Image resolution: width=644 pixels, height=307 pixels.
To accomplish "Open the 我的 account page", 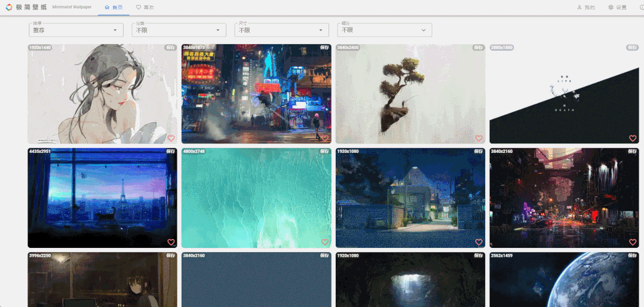I will [586, 7].
